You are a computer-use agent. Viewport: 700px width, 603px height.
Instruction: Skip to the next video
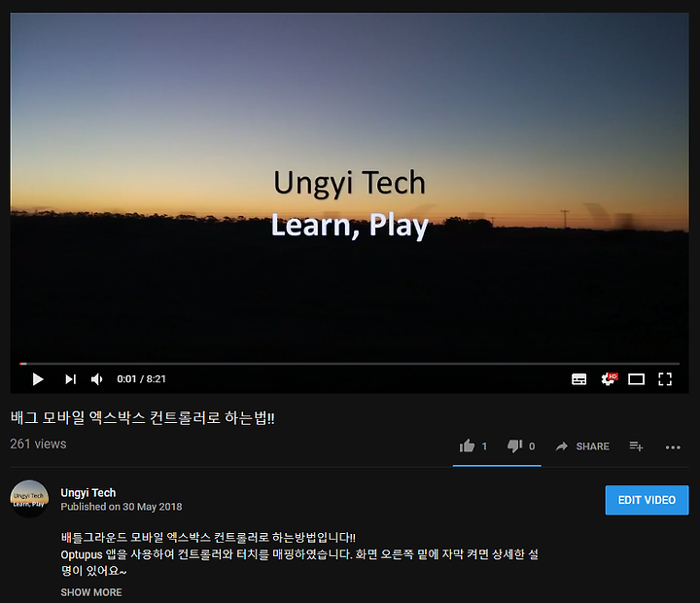[x=71, y=379]
